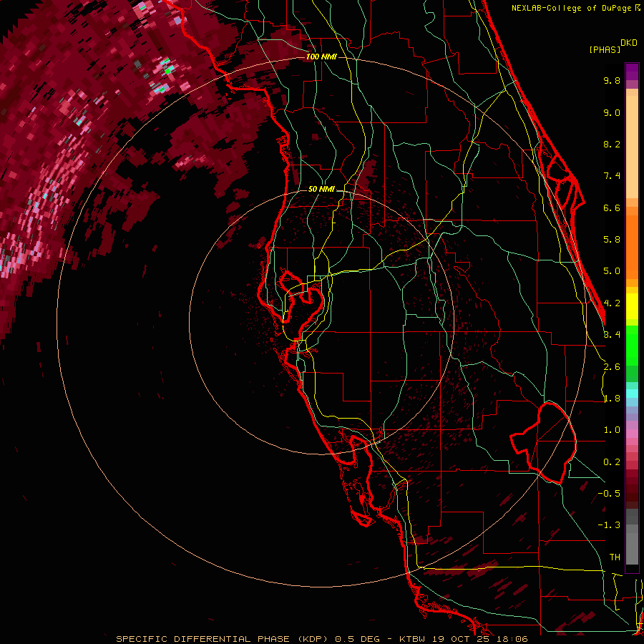Click the DKD label above the scale
The width and height of the screenshot is (644, 644).
628,43
